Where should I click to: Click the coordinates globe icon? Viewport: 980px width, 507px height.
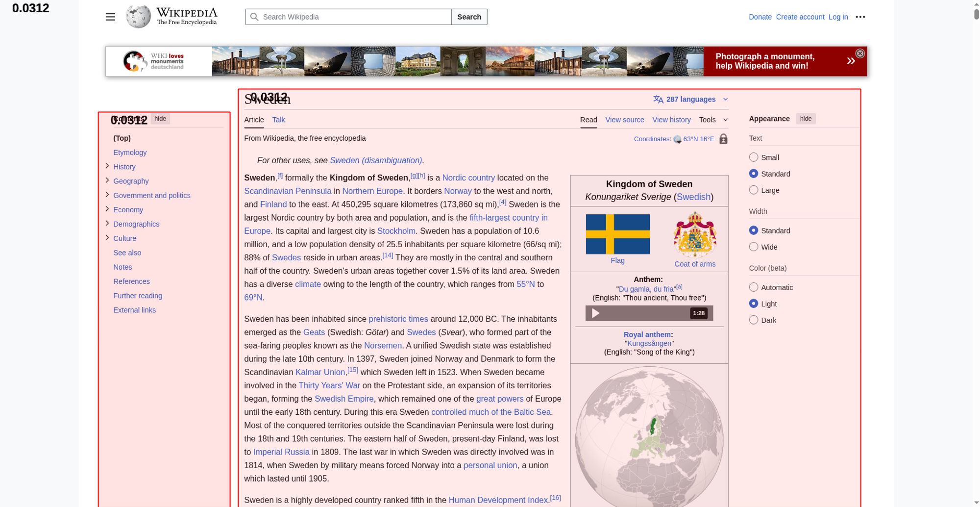(x=678, y=139)
